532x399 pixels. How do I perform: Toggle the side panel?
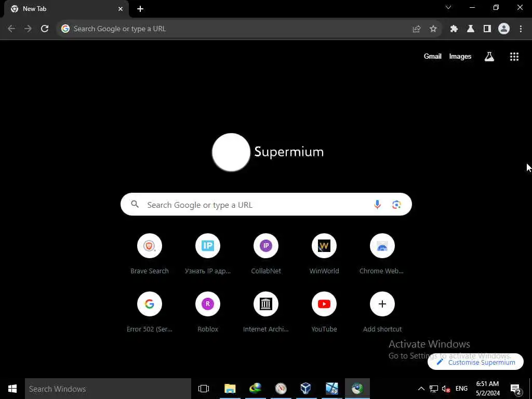point(487,29)
